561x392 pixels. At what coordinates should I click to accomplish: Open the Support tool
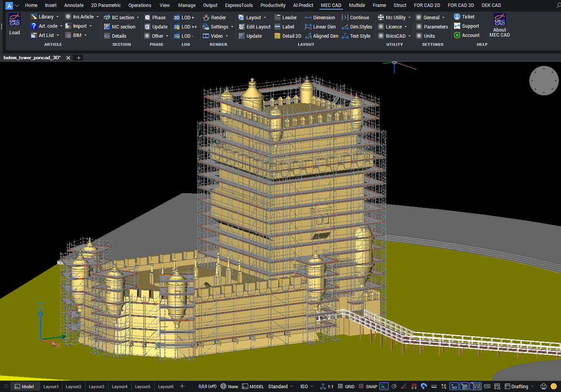click(467, 26)
